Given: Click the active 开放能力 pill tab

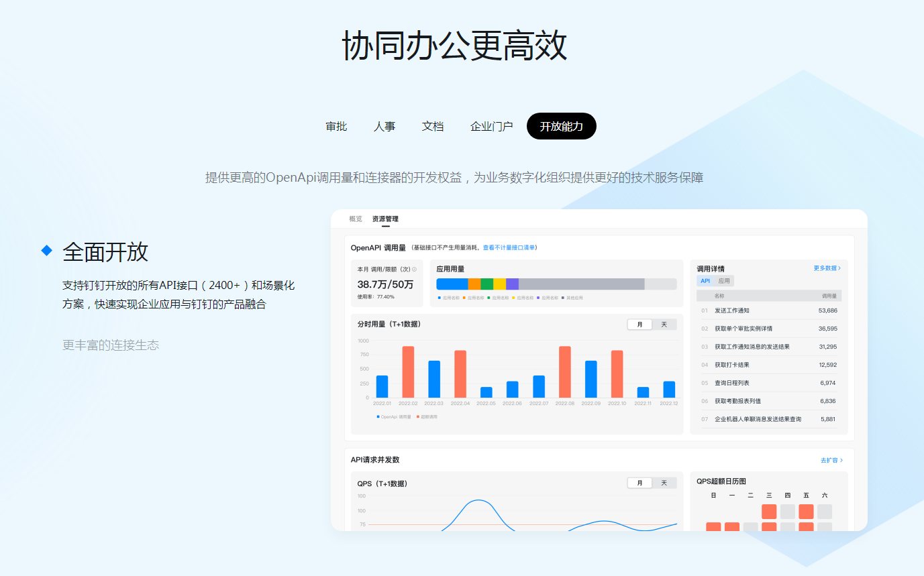Looking at the screenshot, I should 562,126.
